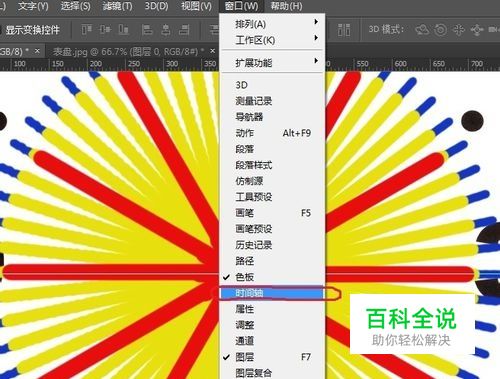Expand the 扩展功能 submenu arrow

(x=316, y=61)
